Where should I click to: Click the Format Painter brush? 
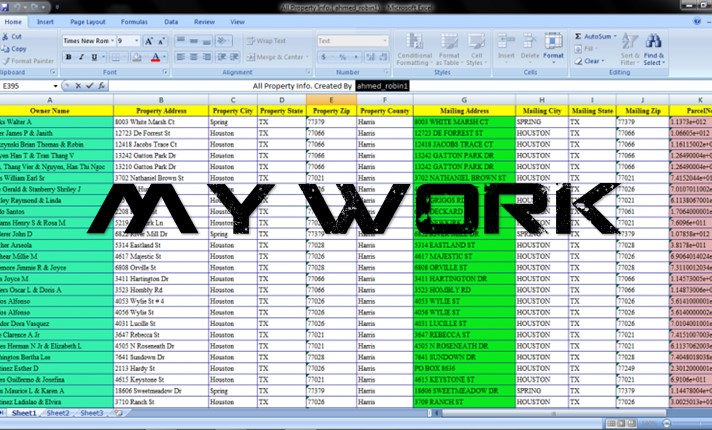5,61
